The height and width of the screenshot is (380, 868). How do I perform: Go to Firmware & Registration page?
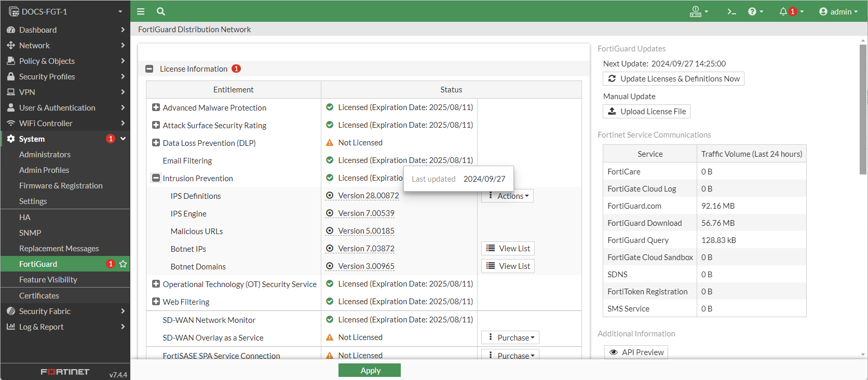click(61, 185)
